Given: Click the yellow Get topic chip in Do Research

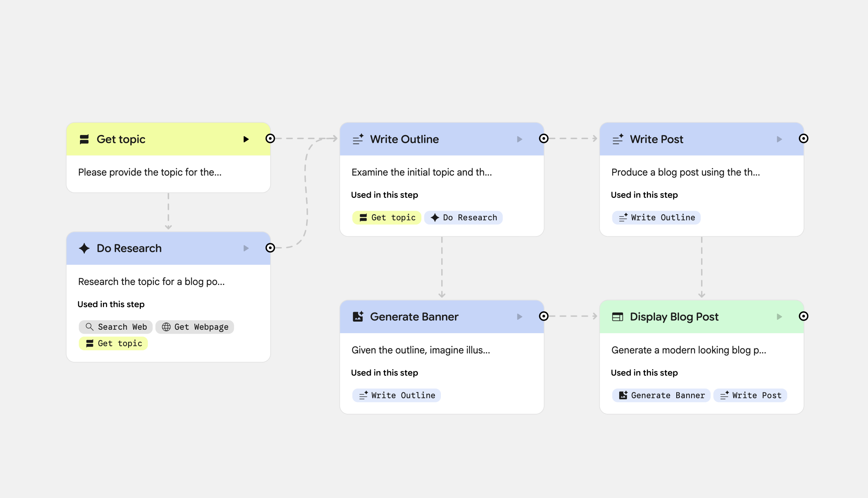Looking at the screenshot, I should click(x=113, y=343).
